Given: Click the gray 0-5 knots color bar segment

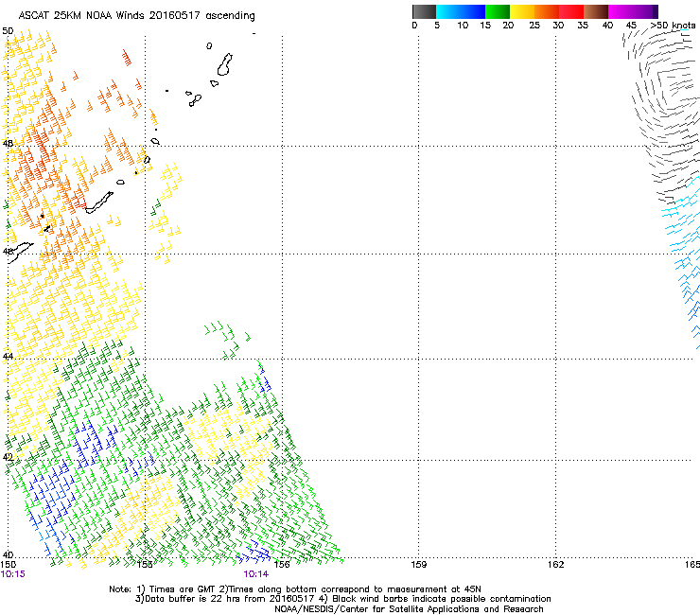Looking at the screenshot, I should click(424, 11).
